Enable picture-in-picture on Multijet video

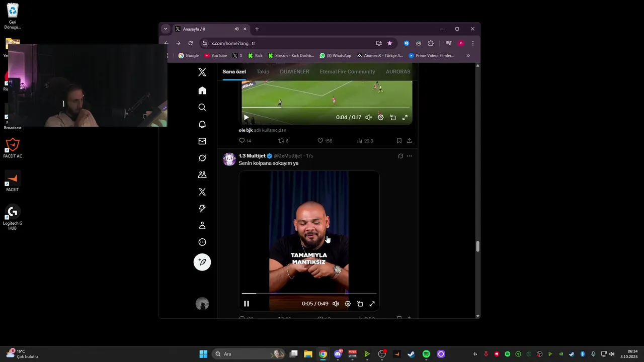(360, 304)
